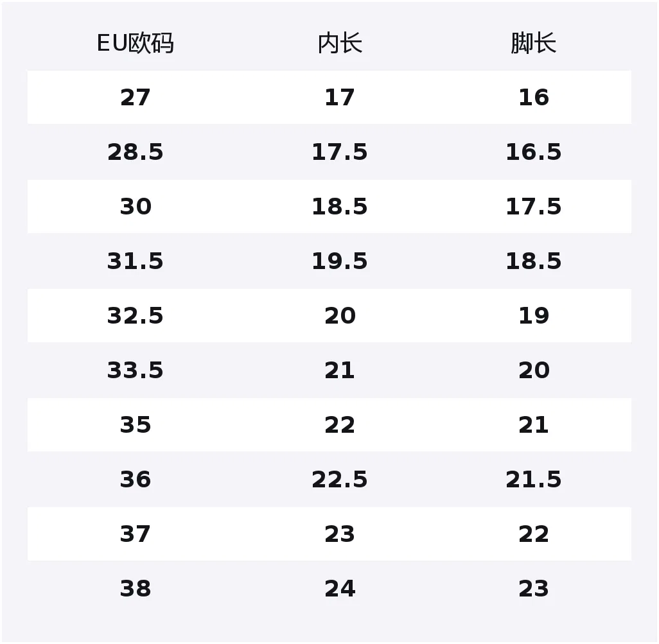Select EU size 30 cell
Screen dimensions: 659x644
tap(136, 207)
